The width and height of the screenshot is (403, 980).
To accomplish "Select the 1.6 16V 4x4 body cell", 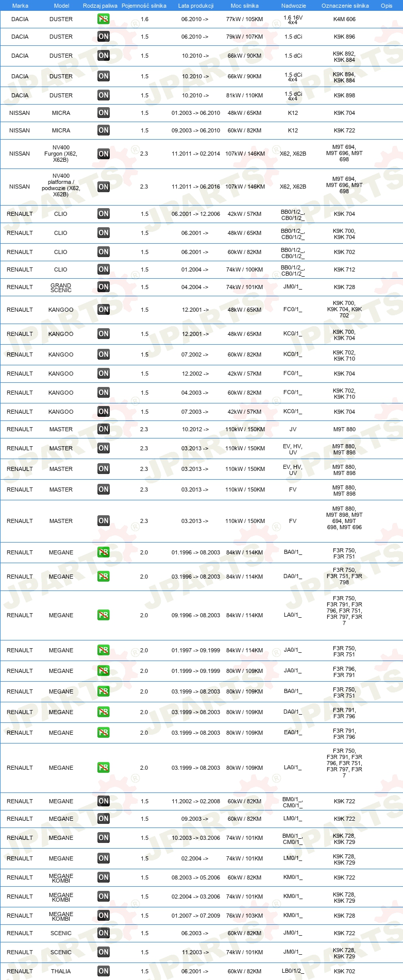I will [x=293, y=20].
